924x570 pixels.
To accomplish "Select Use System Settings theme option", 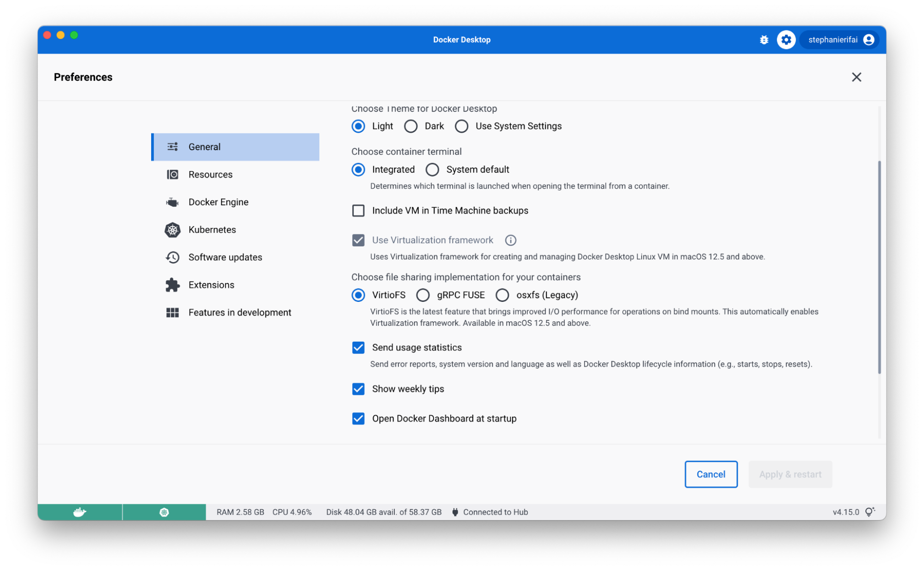I will (462, 126).
